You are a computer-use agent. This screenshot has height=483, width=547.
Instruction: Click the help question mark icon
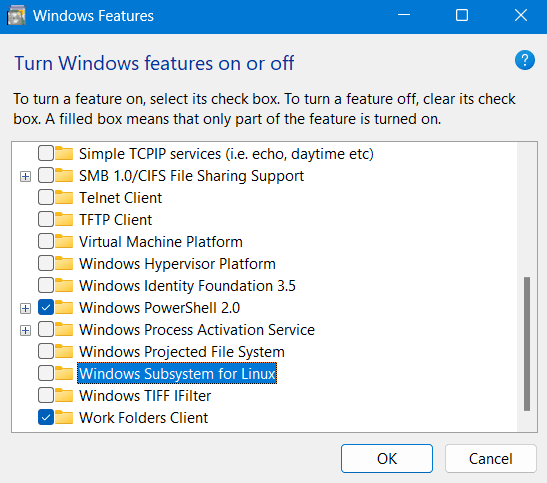tap(524, 60)
